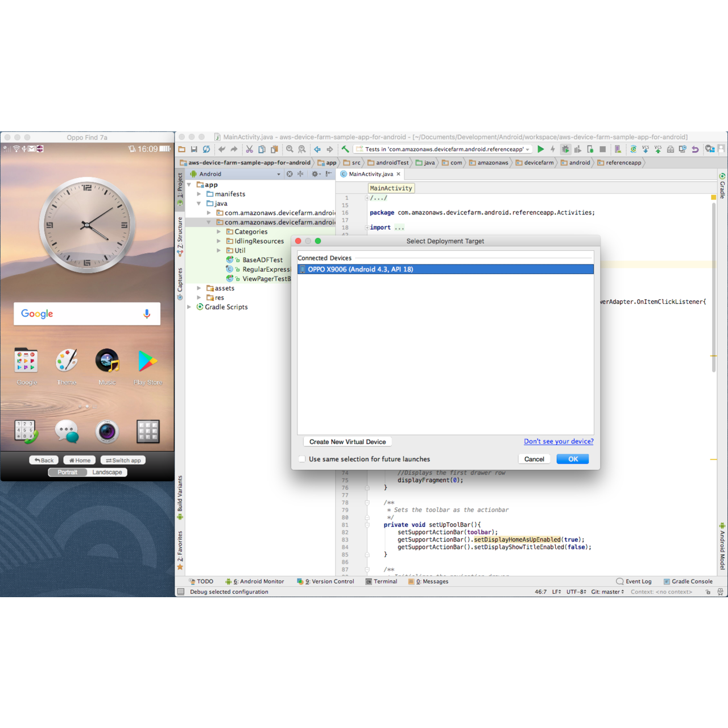Select Portrait orientation for device
Screen dimensions: 728x728
[67, 472]
